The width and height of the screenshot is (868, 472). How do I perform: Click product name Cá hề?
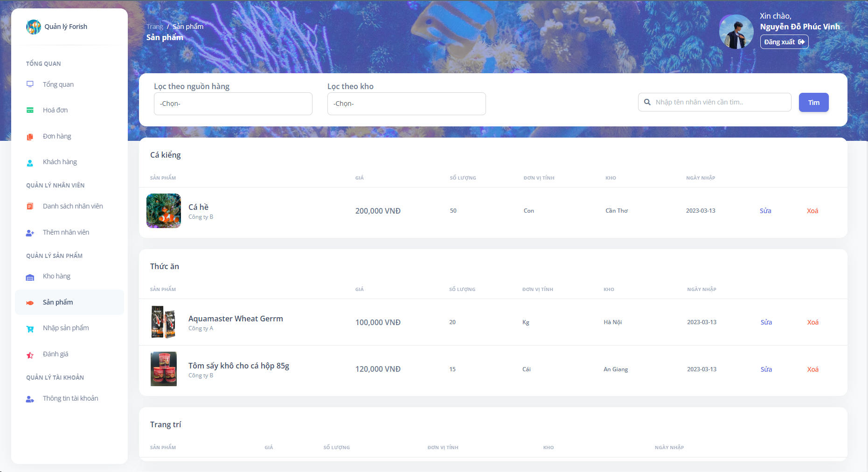coord(198,207)
